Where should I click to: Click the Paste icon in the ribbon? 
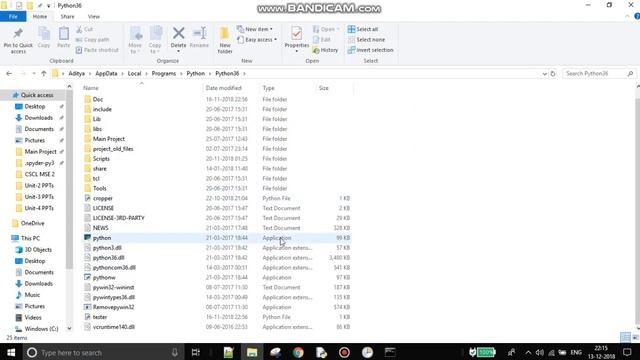[x=64, y=34]
